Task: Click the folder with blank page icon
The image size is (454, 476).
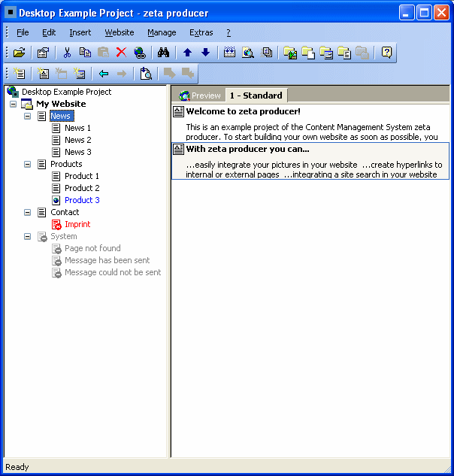Action: [x=308, y=53]
